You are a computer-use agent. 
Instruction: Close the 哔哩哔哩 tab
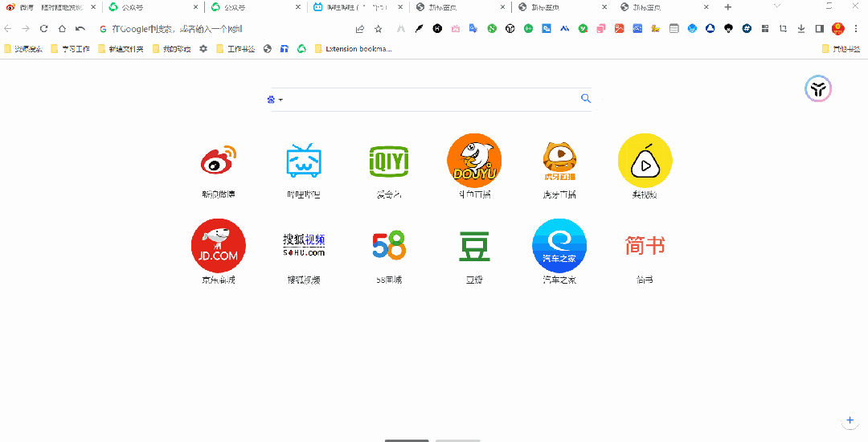(x=400, y=7)
